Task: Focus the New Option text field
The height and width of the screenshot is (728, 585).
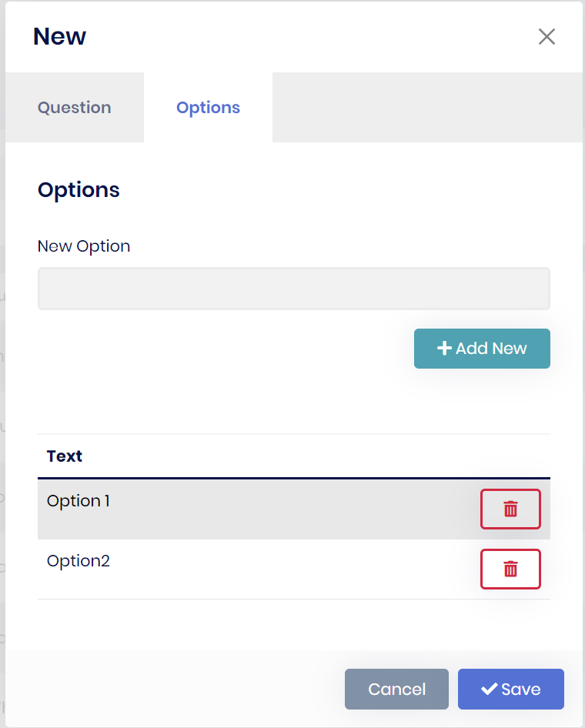Action: [293, 289]
